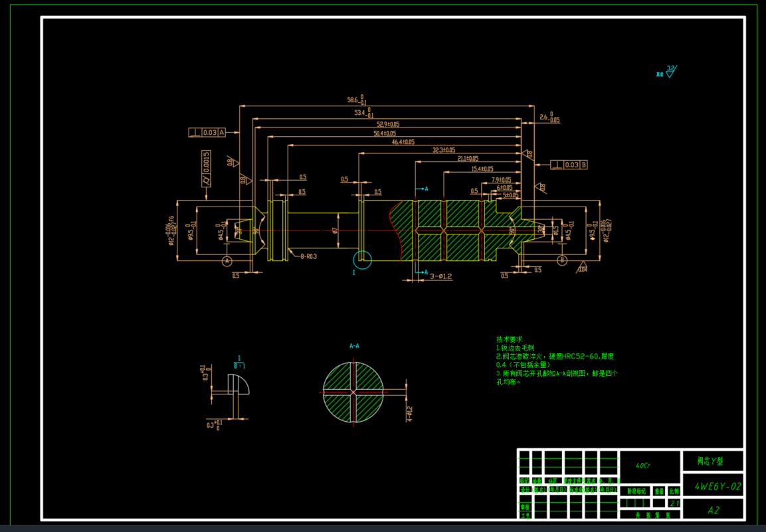766x532 pixels.
Task: Select datum circle B
Action: 562,260
